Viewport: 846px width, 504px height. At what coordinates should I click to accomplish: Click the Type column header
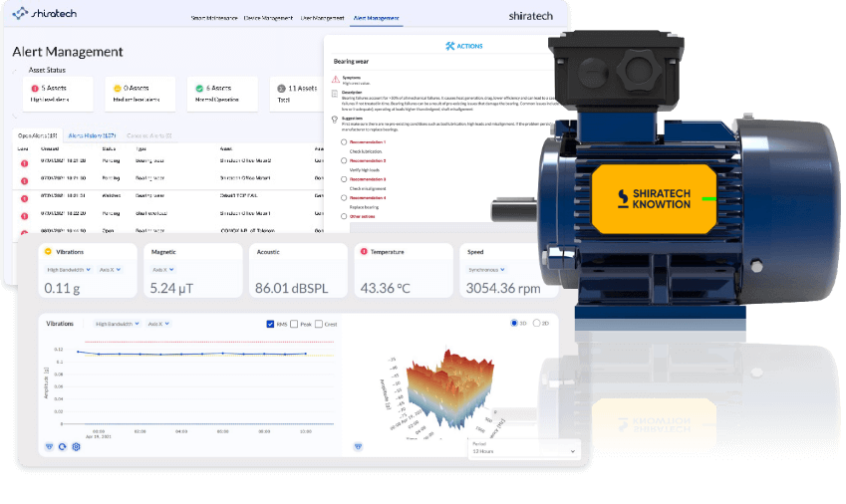point(141,148)
